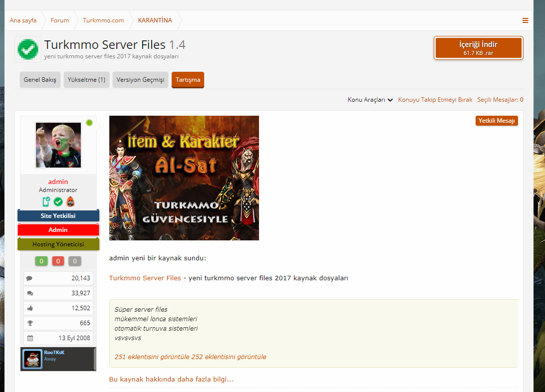The width and height of the screenshot is (545, 392).
Task: Click the calendar join date icon
Action: 30,338
